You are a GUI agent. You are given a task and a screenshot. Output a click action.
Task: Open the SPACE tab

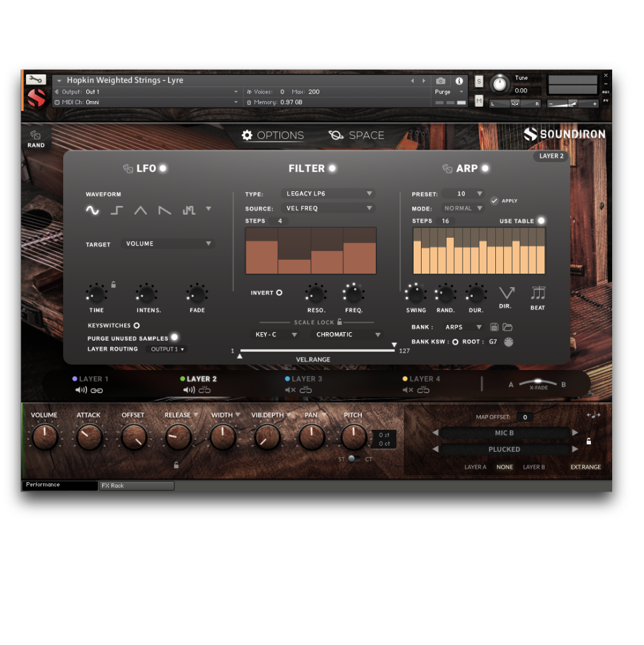tap(356, 135)
